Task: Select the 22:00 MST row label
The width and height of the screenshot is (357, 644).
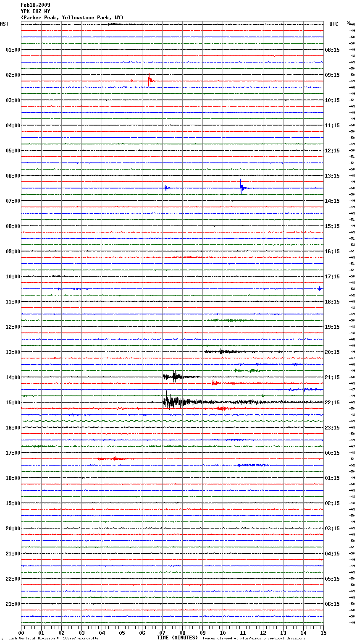Action: (x=13, y=579)
